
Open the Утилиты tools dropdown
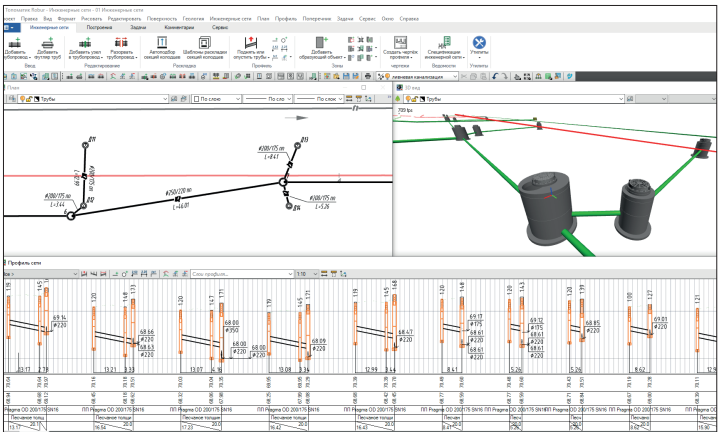(479, 46)
